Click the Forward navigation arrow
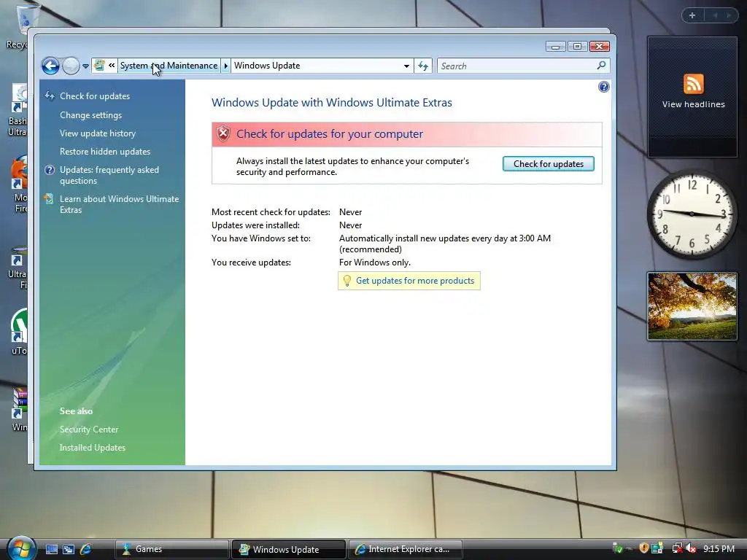Viewport: 747px width, 560px height. click(x=71, y=66)
